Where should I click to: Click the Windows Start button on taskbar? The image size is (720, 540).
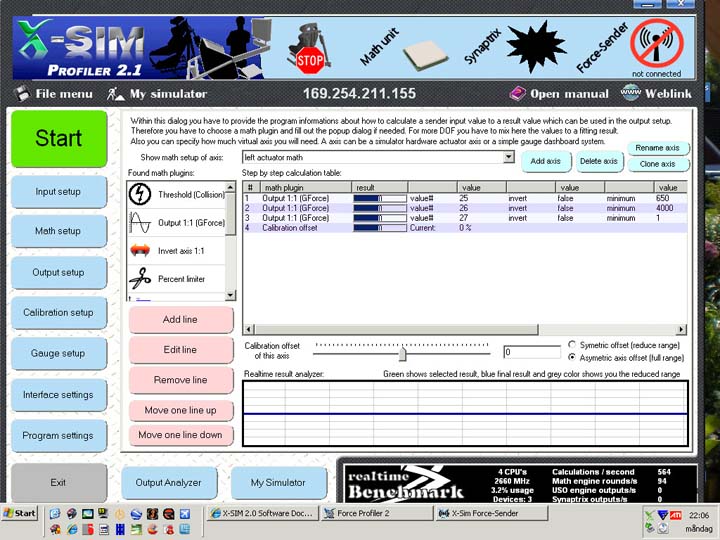click(x=20, y=513)
